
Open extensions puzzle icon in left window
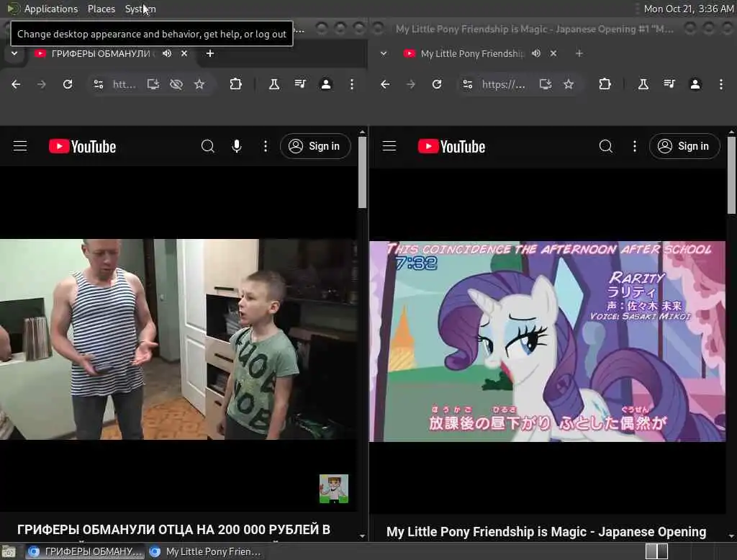point(235,84)
